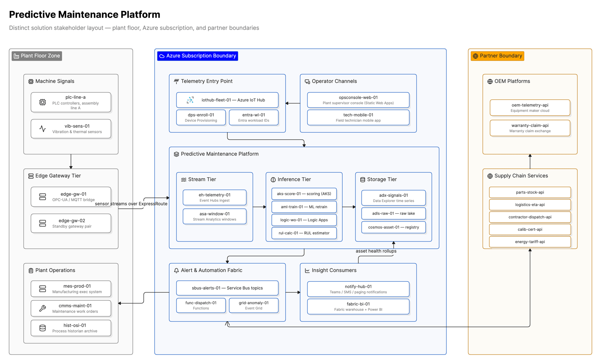This screenshot has height=364, width=601.
Task: Click the vib-sens-01 waveform icon
Action: (x=42, y=129)
